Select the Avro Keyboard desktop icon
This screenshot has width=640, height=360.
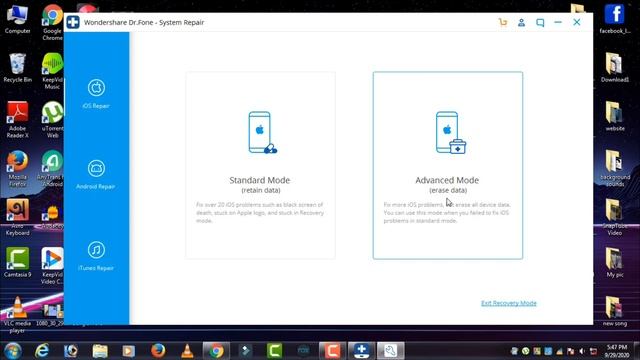coord(17,218)
